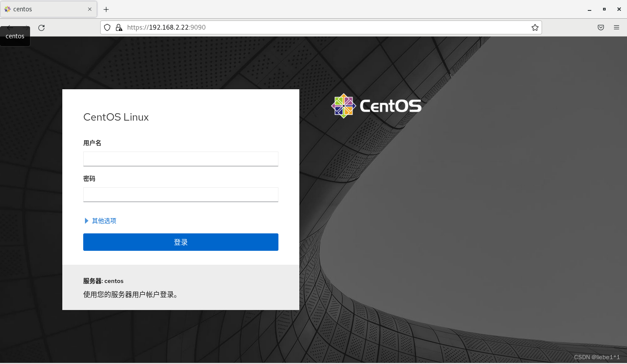Click the CentOS logo on the background
The width and height of the screenshot is (627, 364).
(376, 106)
